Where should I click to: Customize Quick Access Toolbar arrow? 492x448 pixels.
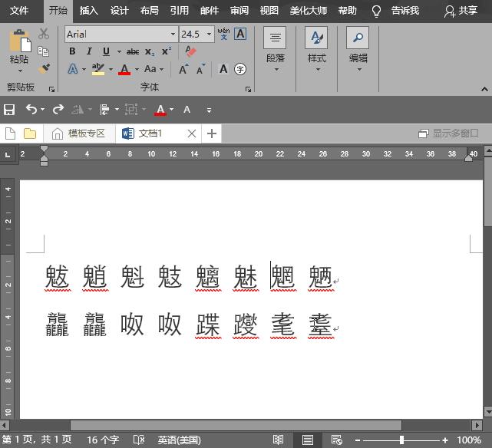(x=209, y=110)
